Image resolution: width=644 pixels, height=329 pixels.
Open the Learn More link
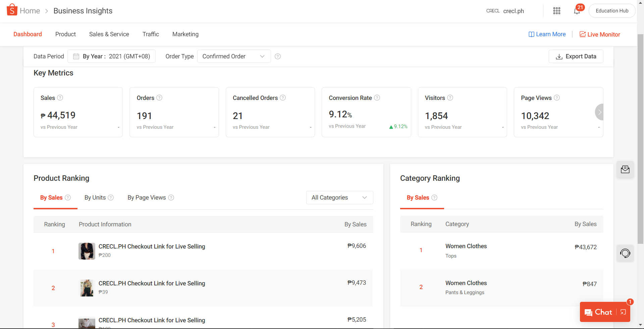click(547, 34)
